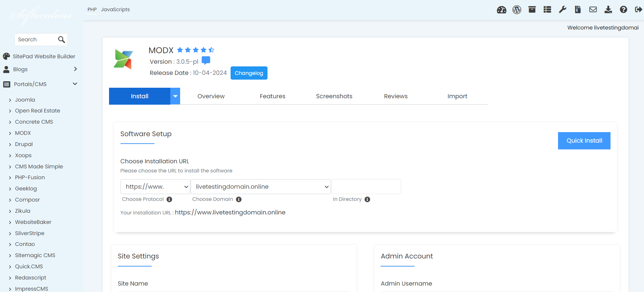Switch to the Install tab
The height and width of the screenshot is (292, 644).
[x=139, y=96]
